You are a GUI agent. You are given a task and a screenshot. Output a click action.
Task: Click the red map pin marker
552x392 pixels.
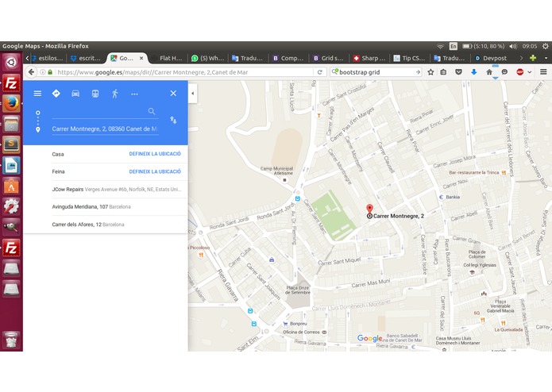click(369, 208)
